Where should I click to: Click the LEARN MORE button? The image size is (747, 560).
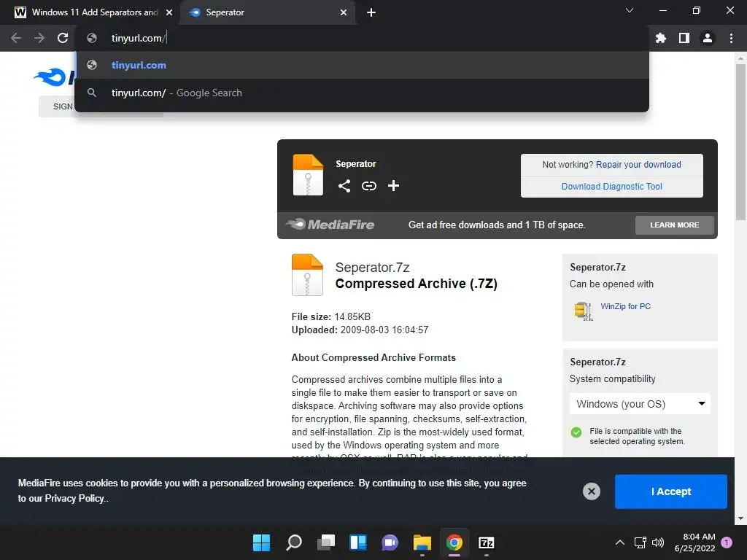pos(675,225)
